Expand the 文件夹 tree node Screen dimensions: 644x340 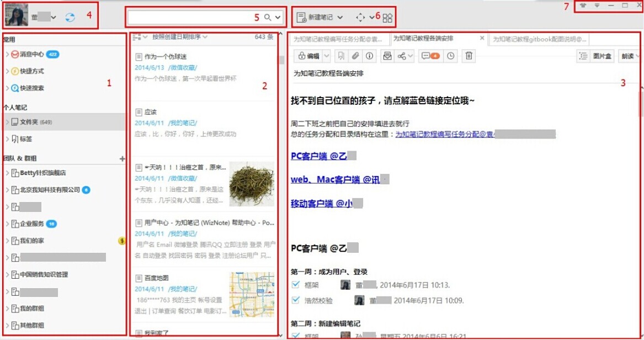point(7,122)
